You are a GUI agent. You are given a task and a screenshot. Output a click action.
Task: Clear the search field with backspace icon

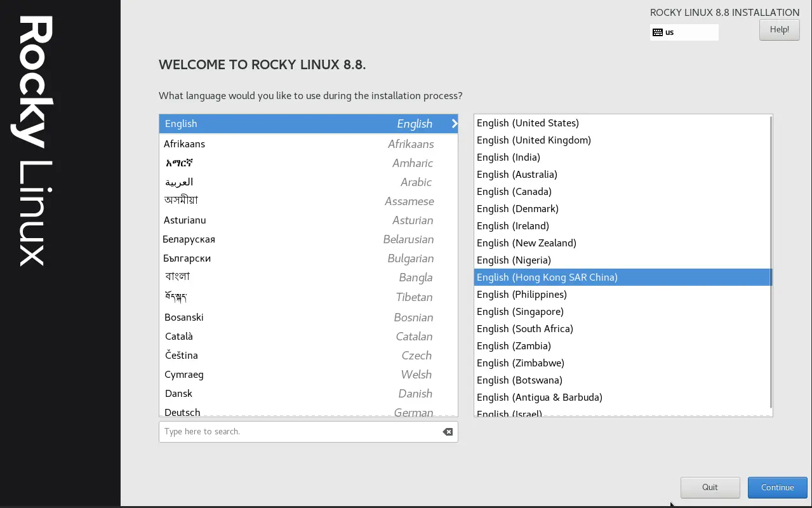[x=448, y=432]
